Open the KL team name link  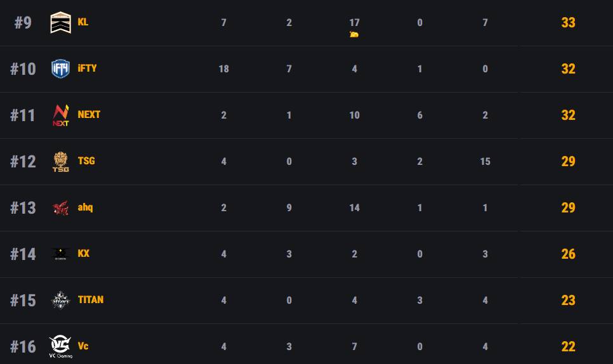pyautogui.click(x=83, y=22)
